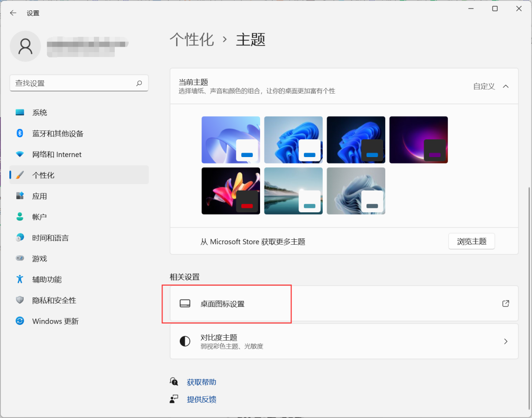
Task: Click the 浏览主题 button
Action: click(471, 241)
